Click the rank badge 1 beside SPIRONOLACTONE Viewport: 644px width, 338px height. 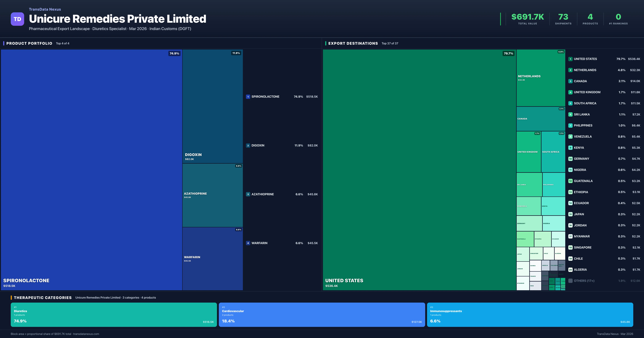click(x=248, y=96)
